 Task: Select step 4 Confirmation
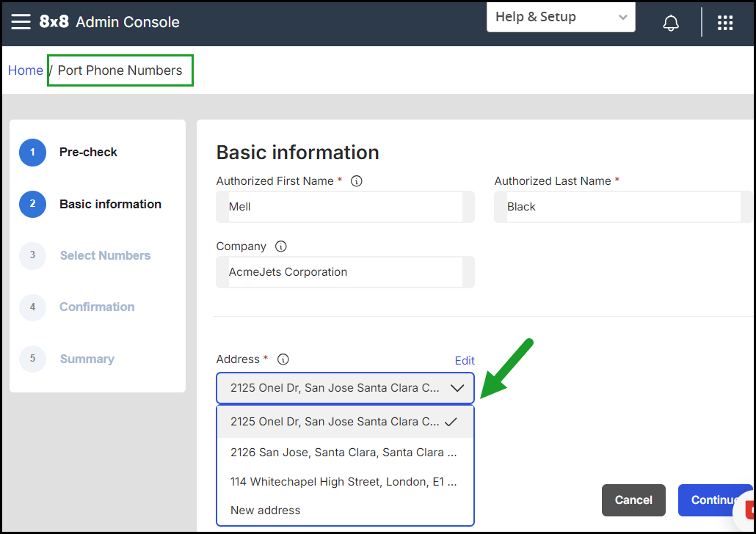77,307
